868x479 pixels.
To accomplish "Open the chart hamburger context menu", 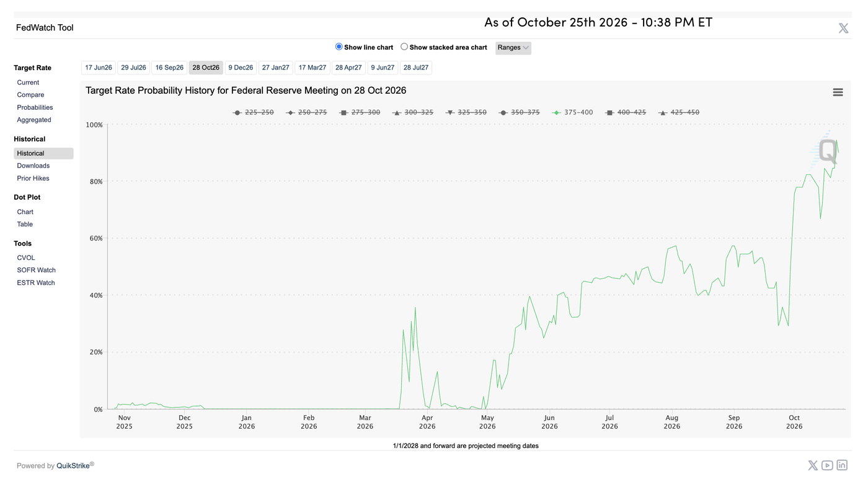I will pyautogui.click(x=838, y=92).
